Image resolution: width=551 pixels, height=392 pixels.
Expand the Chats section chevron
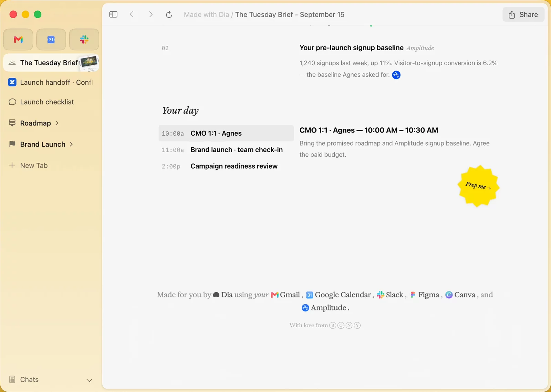click(x=89, y=380)
